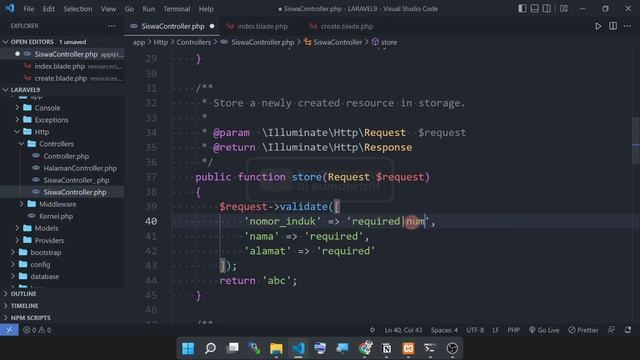Open taskbar Search magnifier icon
This screenshot has height=360, width=640.
tap(210, 348)
